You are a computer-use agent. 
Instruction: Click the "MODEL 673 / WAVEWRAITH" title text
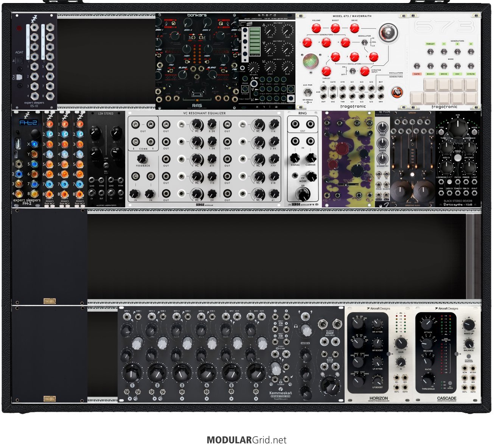click(352, 16)
